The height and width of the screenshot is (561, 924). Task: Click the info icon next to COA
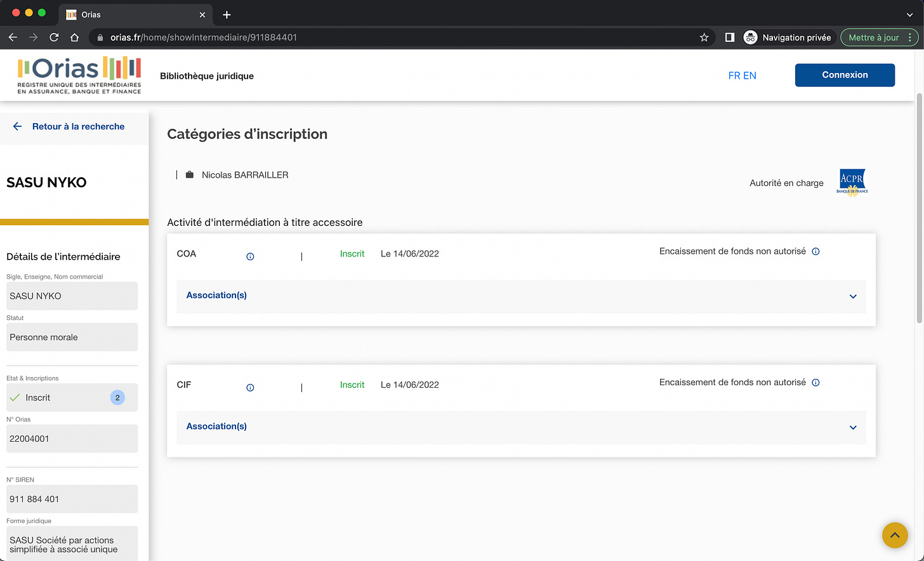250,256
